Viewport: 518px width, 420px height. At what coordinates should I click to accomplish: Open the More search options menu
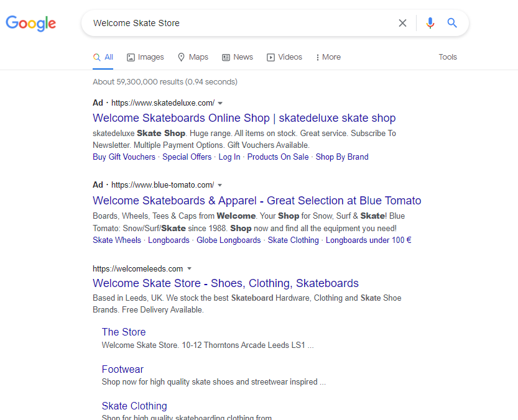pos(328,57)
